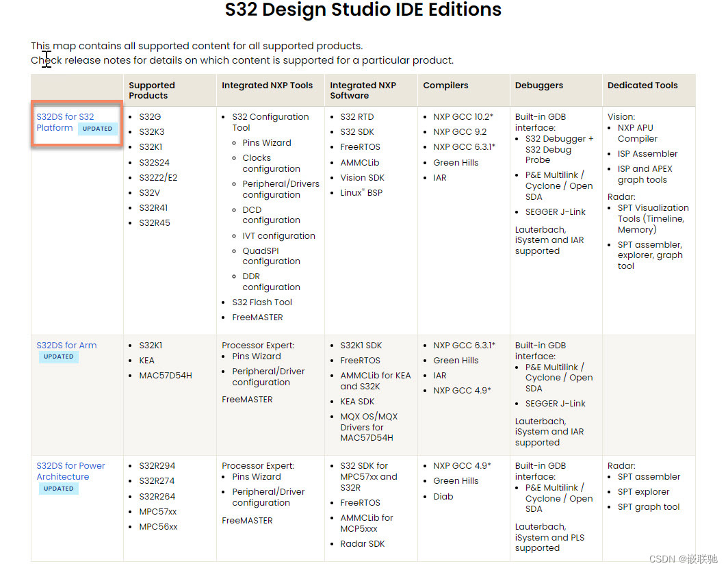The height and width of the screenshot is (570, 728).
Task: Select the S32R264 product entry
Action: point(157,497)
